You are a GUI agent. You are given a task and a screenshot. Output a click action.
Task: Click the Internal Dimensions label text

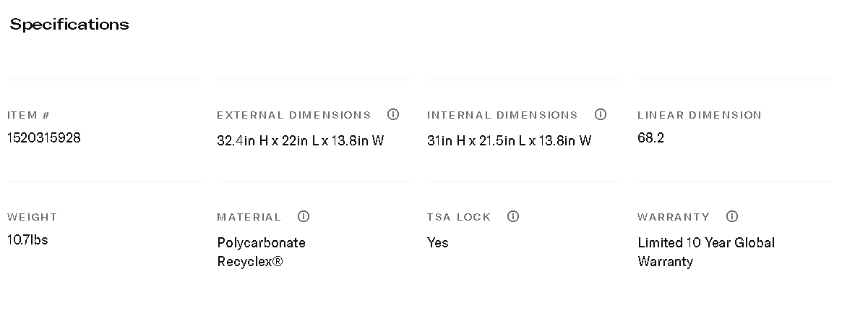(502, 115)
